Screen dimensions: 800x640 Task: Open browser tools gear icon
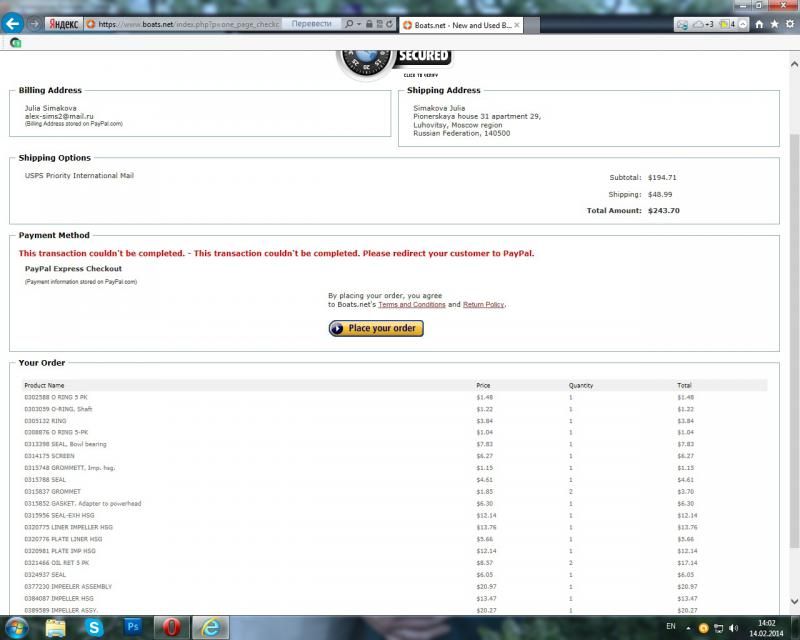coord(787,24)
